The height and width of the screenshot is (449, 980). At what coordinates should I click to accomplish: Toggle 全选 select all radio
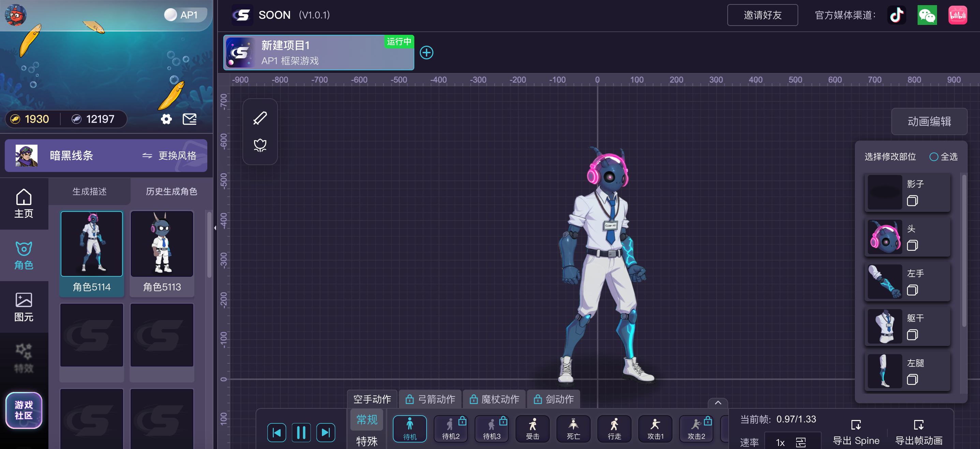tap(934, 157)
